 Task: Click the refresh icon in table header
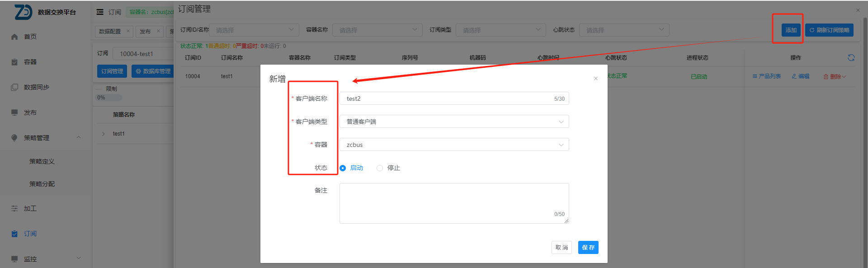click(851, 57)
